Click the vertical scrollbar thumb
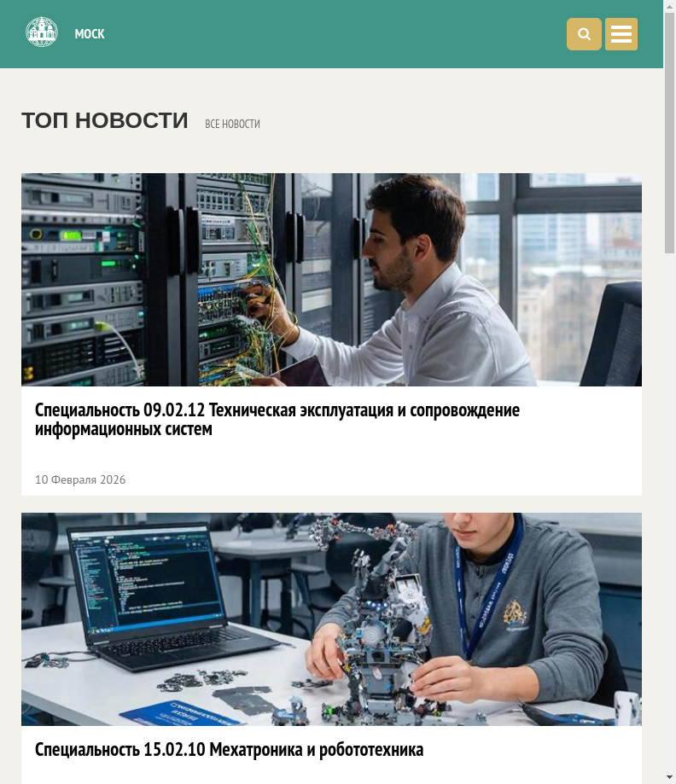This screenshot has width=676, height=784. pyautogui.click(x=669, y=133)
